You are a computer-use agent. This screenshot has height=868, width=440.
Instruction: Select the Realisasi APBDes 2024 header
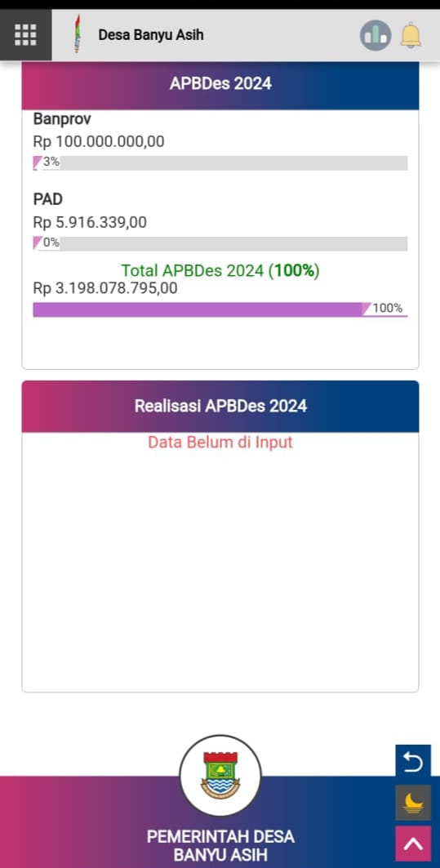tap(220, 406)
